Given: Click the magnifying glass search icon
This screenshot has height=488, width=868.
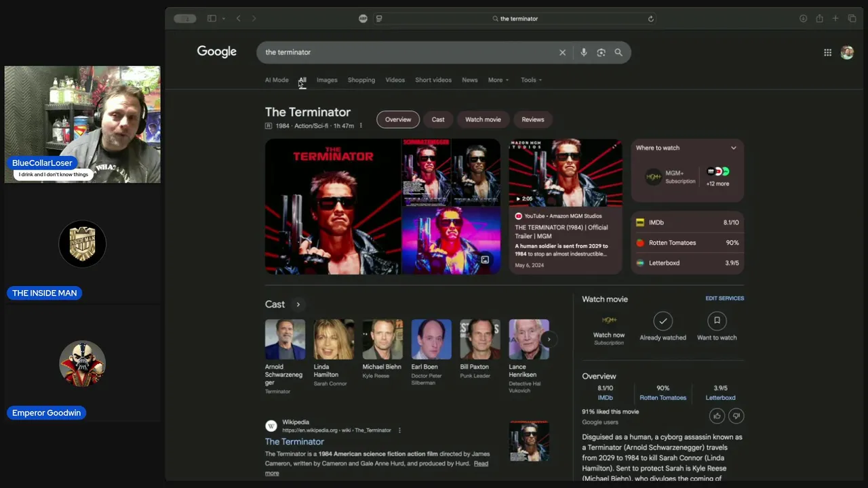Looking at the screenshot, I should 618,52.
